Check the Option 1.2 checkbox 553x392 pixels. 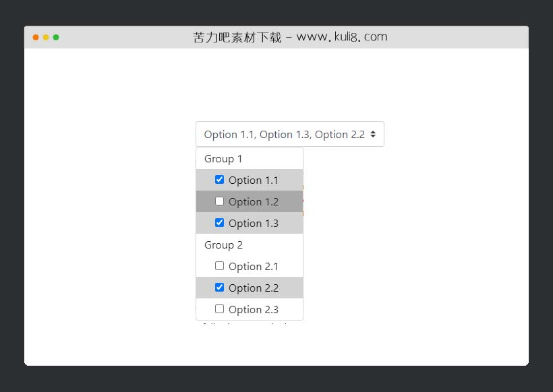(x=219, y=201)
